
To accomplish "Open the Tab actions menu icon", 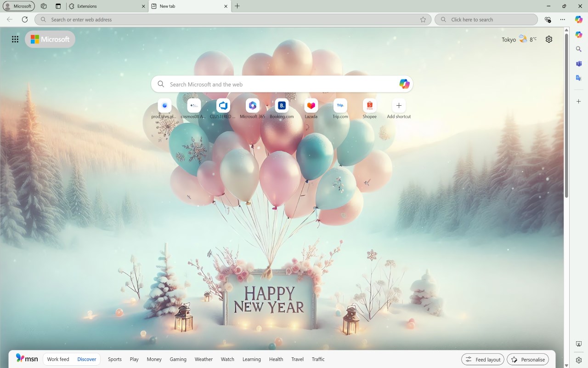I will coord(58,6).
